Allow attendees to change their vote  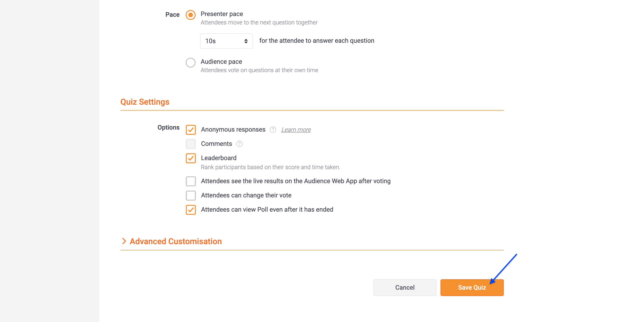tap(191, 196)
